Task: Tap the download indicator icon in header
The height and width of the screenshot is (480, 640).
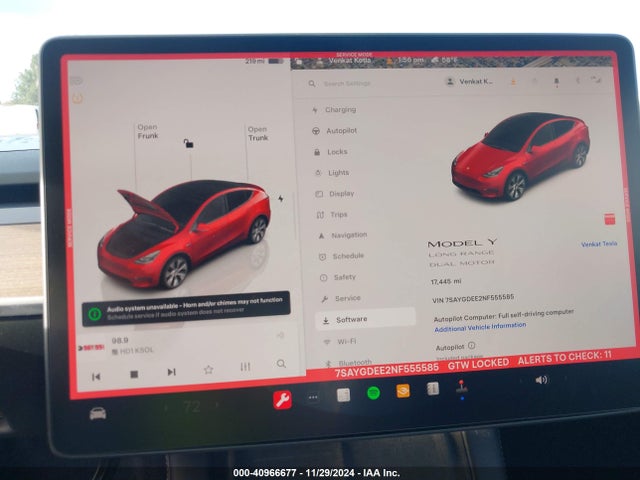Action: tap(513, 82)
